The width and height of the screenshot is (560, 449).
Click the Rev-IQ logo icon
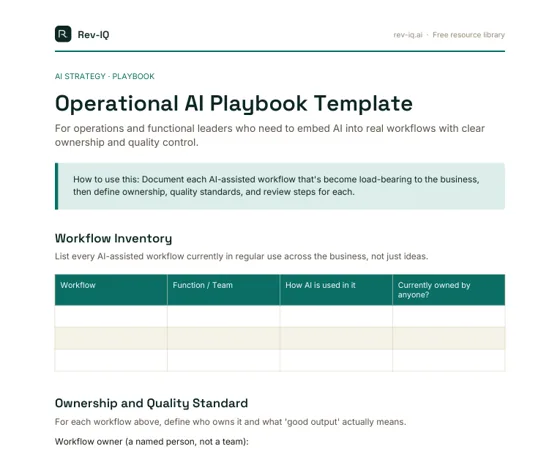63,34
